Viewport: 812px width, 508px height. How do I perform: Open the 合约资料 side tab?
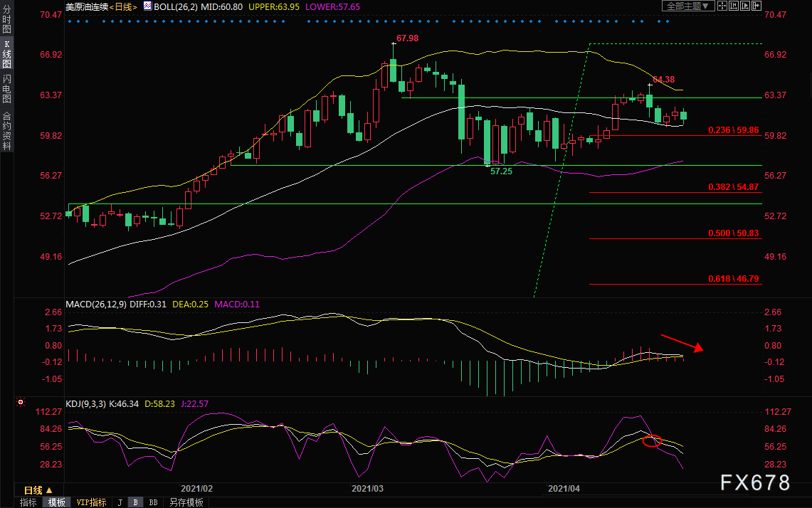6,131
